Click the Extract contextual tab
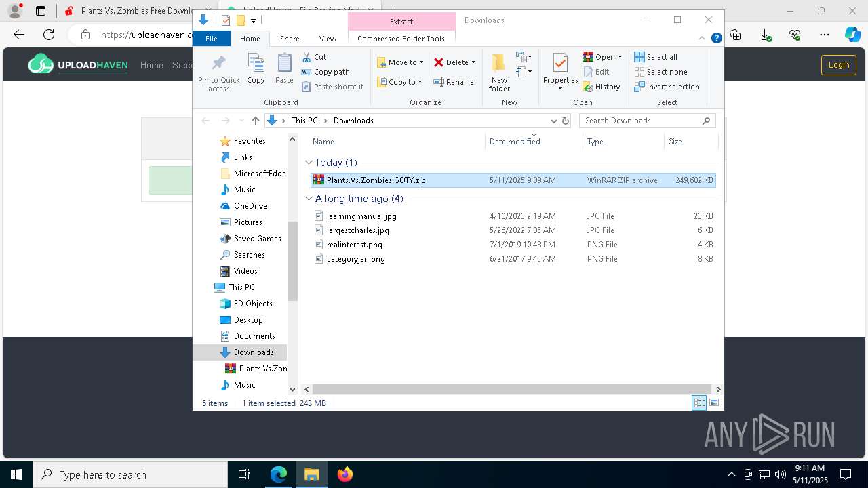Screen dimensions: 868x488 click(x=401, y=22)
